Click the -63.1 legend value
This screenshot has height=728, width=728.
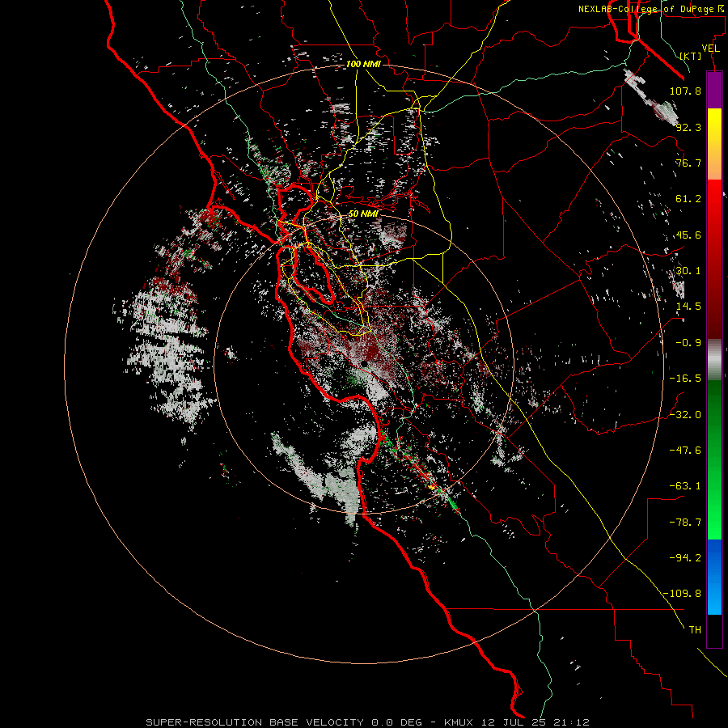tap(685, 486)
